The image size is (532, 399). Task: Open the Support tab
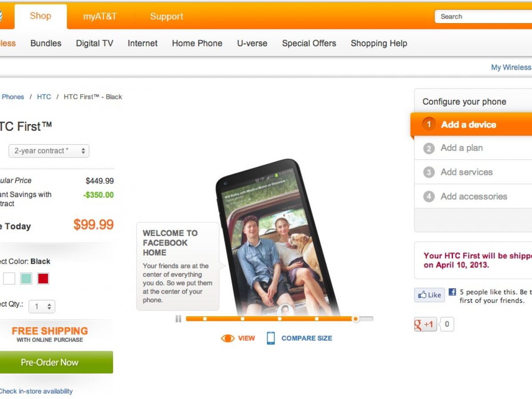pos(166,17)
